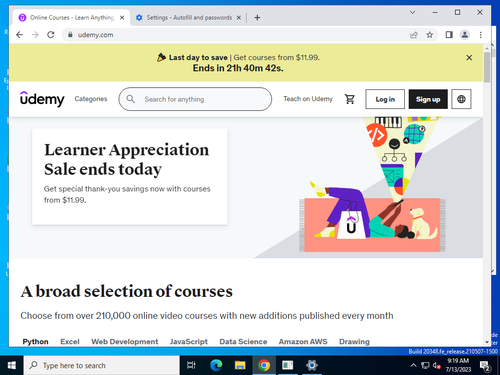Select the Amazon AWS course tab

point(303,342)
